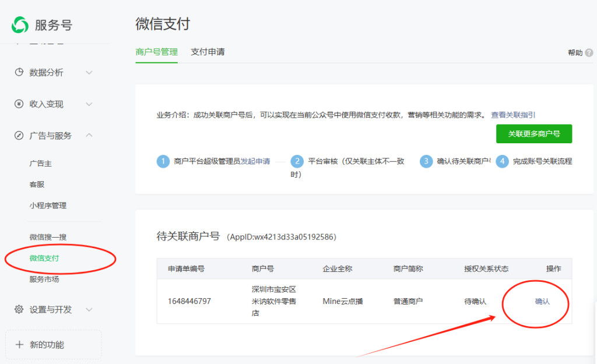Click the 数据分析 pie chart icon
The image size is (597, 364).
(x=19, y=72)
